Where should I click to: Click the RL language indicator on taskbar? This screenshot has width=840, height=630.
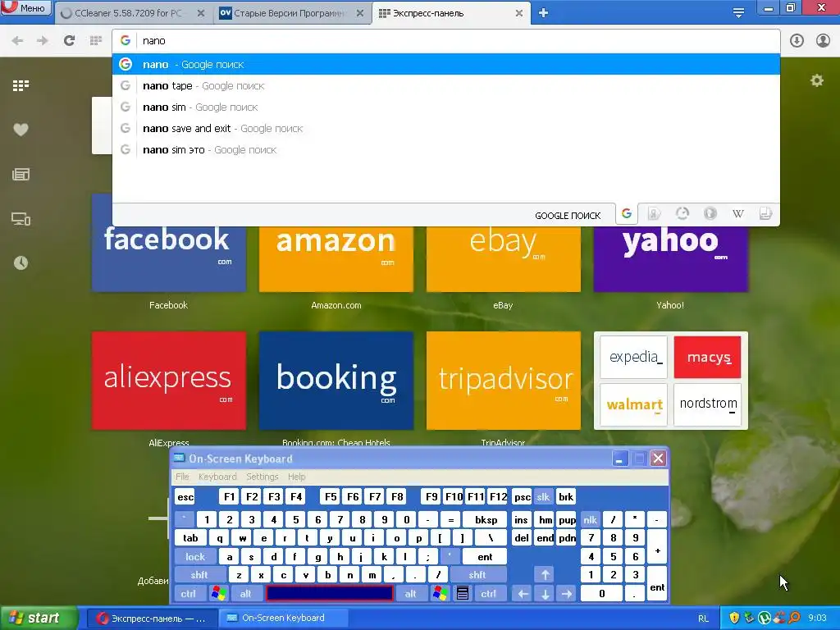click(x=703, y=619)
